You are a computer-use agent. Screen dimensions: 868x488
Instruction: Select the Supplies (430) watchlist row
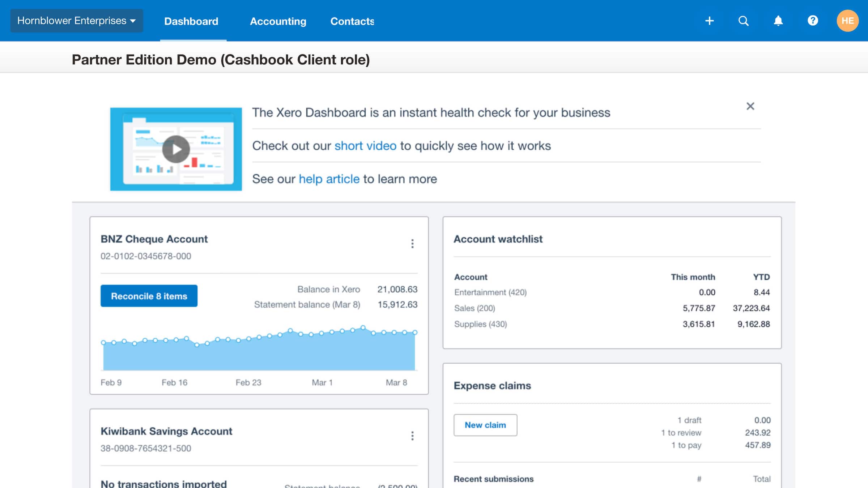click(x=481, y=324)
